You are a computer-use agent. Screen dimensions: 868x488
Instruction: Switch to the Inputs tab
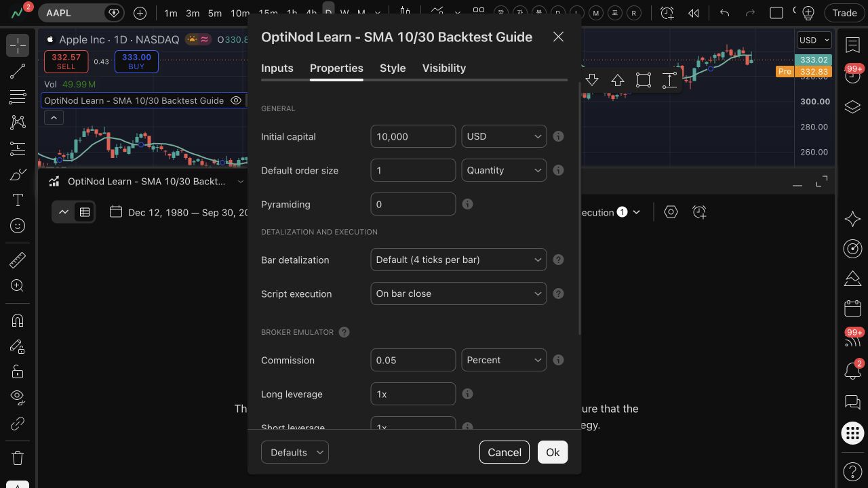point(277,68)
